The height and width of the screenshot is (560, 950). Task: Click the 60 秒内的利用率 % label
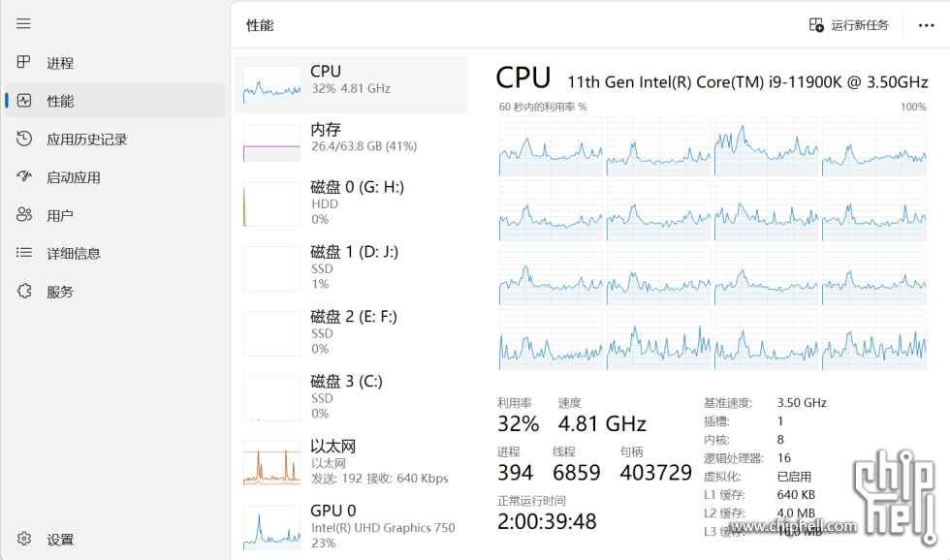click(x=543, y=107)
